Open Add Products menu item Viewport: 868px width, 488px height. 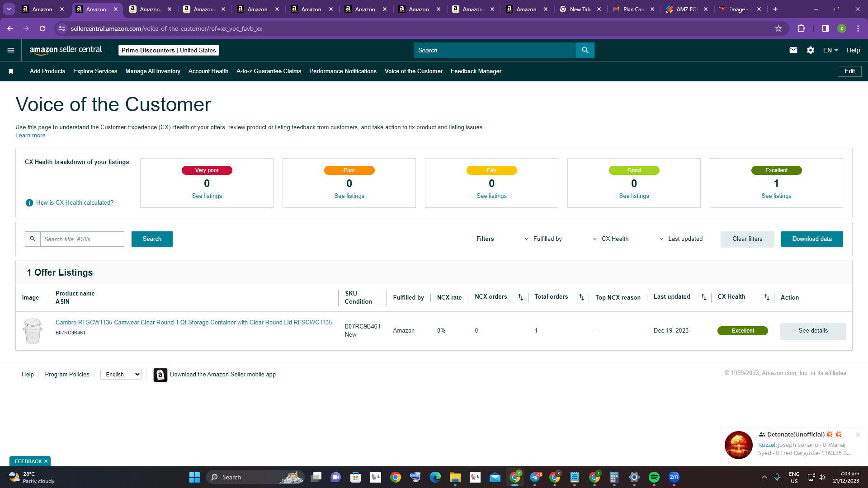tap(47, 71)
